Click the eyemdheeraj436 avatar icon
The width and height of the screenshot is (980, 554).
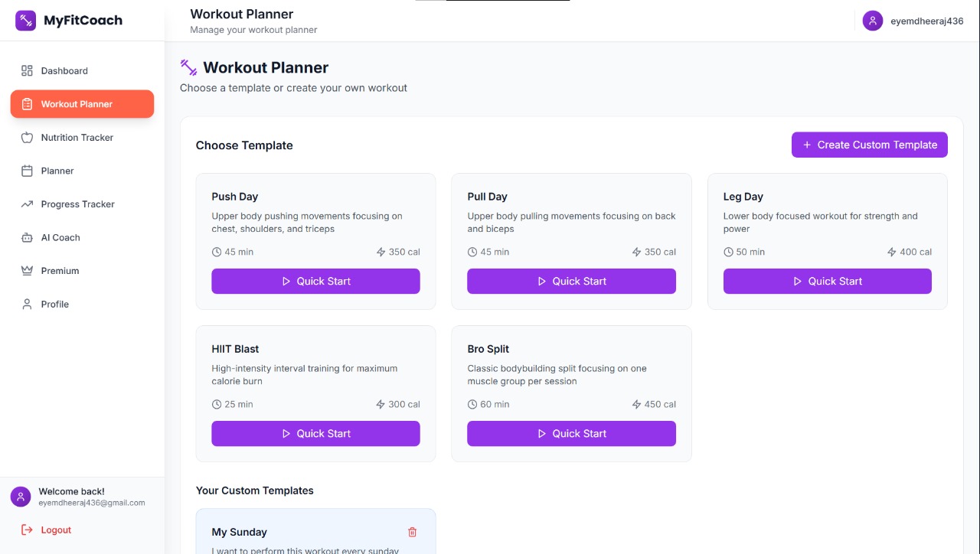pyautogui.click(x=872, y=21)
